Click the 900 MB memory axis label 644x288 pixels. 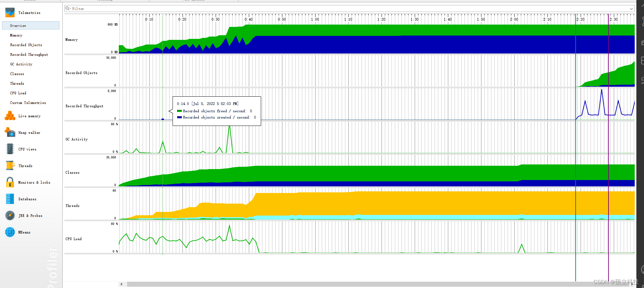click(x=112, y=25)
